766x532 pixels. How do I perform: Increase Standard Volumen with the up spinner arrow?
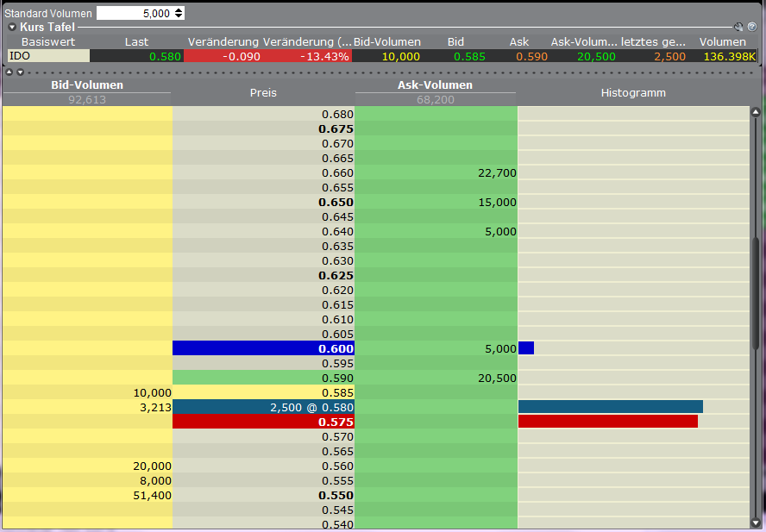click(179, 10)
